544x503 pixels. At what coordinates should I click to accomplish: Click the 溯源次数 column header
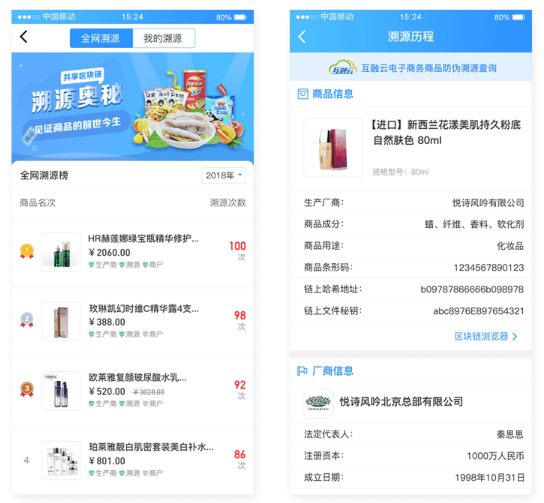click(228, 203)
